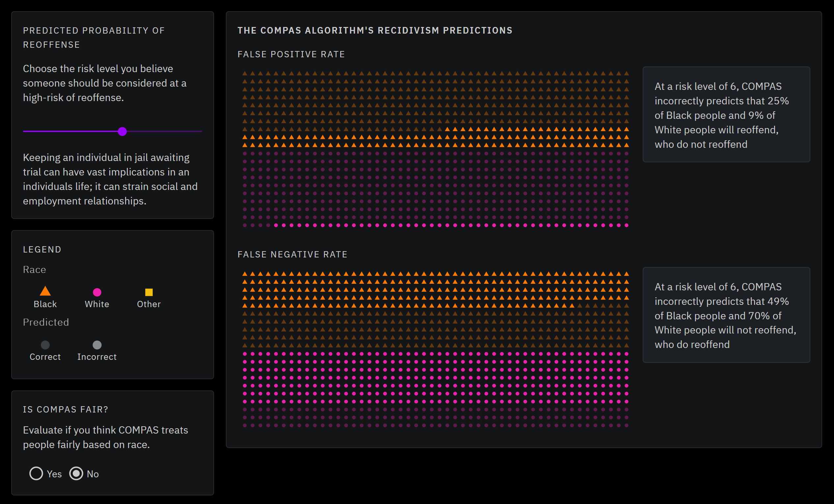Click the right end of the risk slider track

201,131
